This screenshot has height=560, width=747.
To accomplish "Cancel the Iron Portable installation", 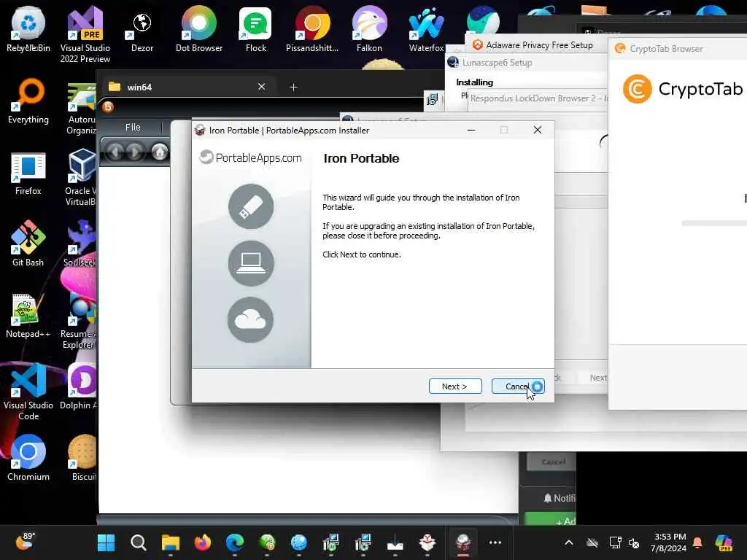I will [517, 386].
